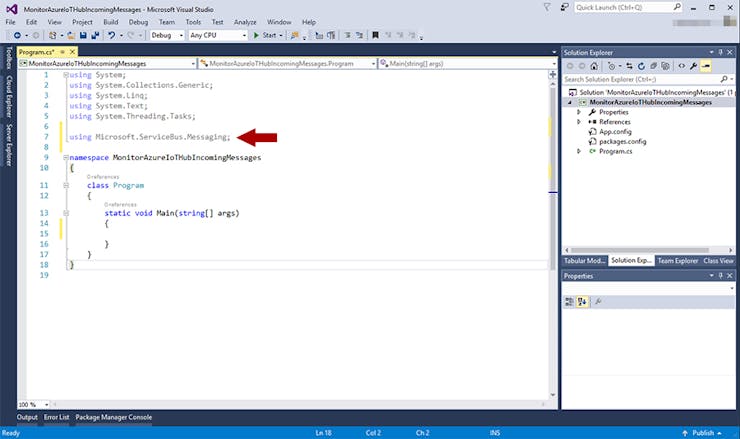Collapse the MonitorAzureIoTHubIncomingMessages project node
This screenshot has height=439, width=740.
(570, 102)
